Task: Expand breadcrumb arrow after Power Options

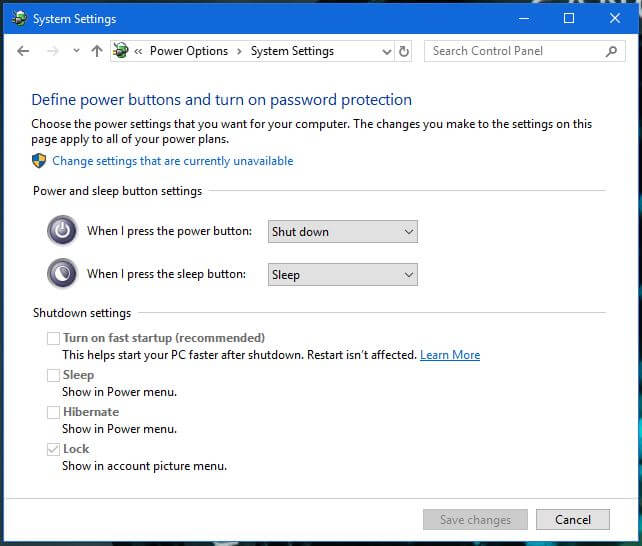Action: coord(240,52)
